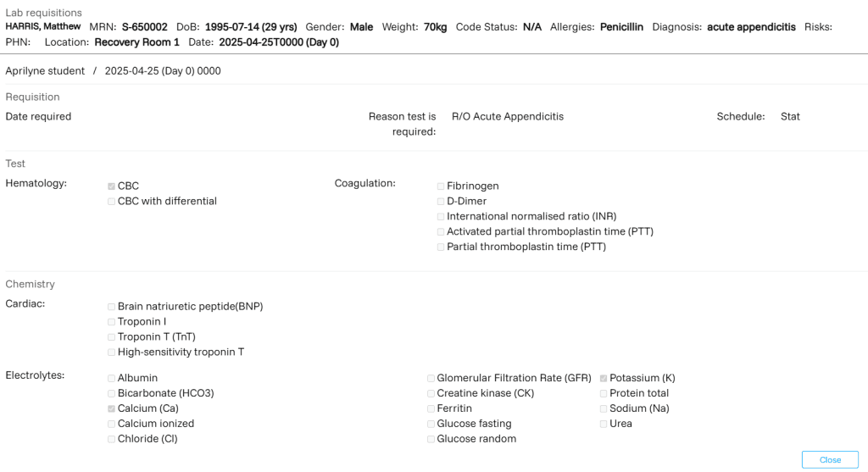Select Brain natriuretic peptide (BNP) checkbox
Viewport: 868px width, 472px height.
[x=111, y=307]
